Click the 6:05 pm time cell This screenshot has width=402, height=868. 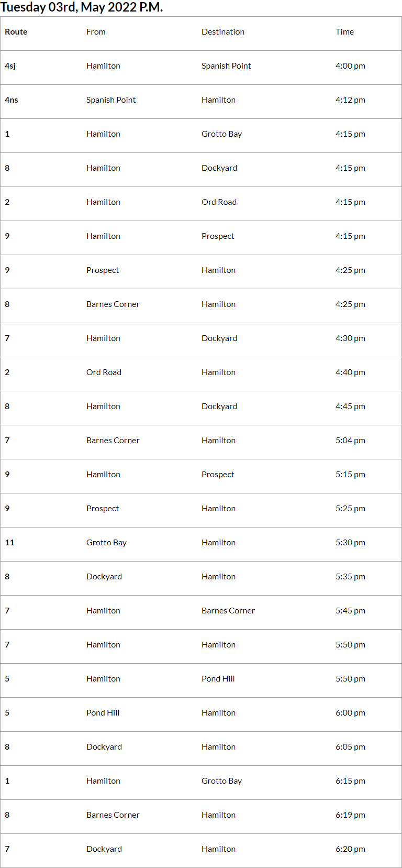[x=350, y=747]
